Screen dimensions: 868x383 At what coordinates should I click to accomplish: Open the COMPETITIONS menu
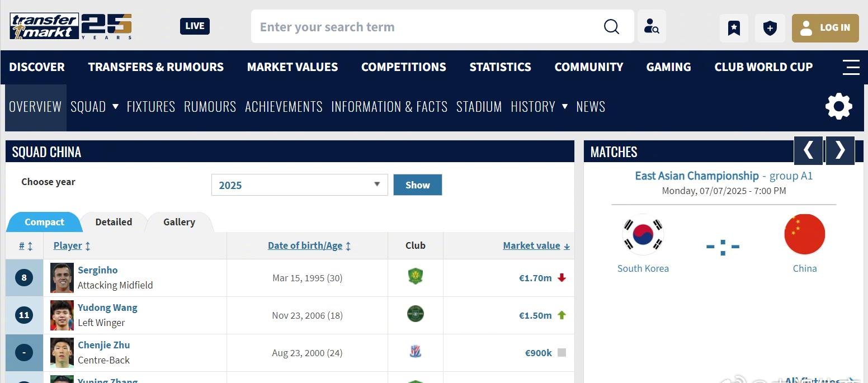pyautogui.click(x=404, y=67)
